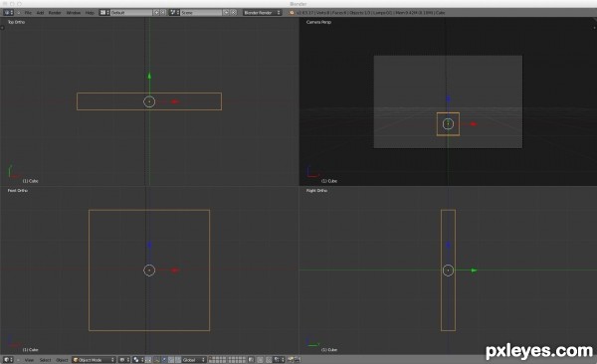Add a new scene
This screenshot has height=364, width=597.
tap(226, 13)
